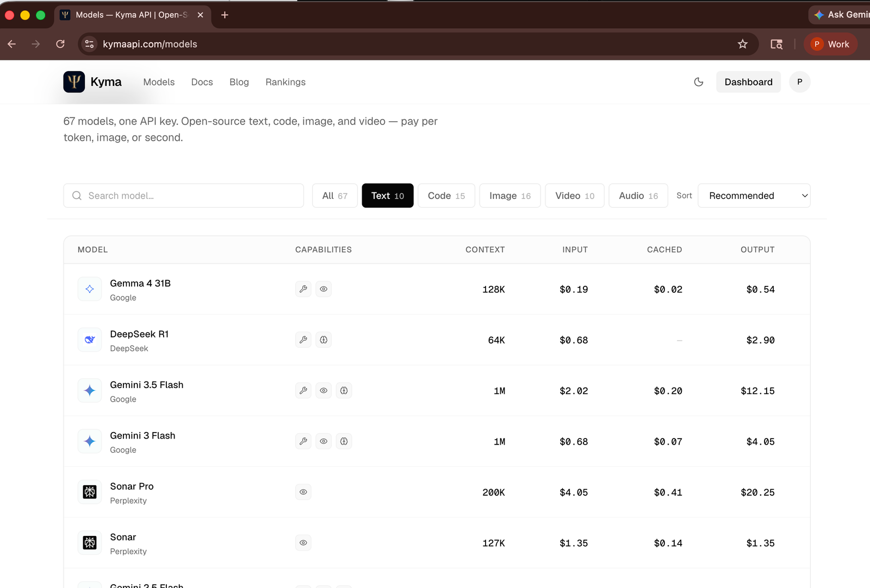
Task: Click the INPUT column header
Action: [x=575, y=249]
